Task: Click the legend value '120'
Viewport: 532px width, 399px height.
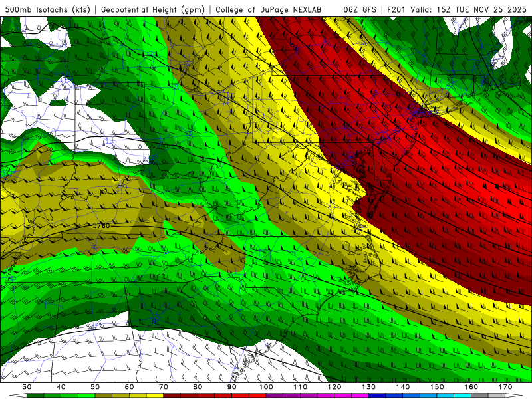Action: coord(334,387)
